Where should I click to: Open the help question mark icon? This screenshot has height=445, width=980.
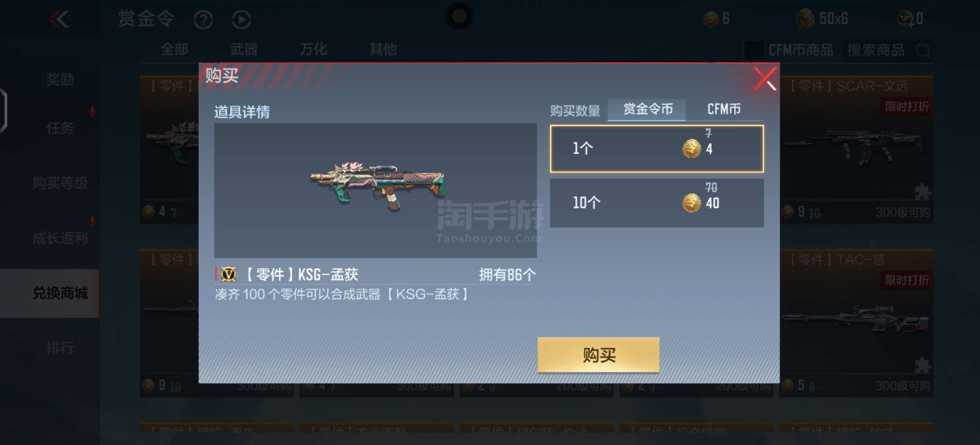point(203,19)
